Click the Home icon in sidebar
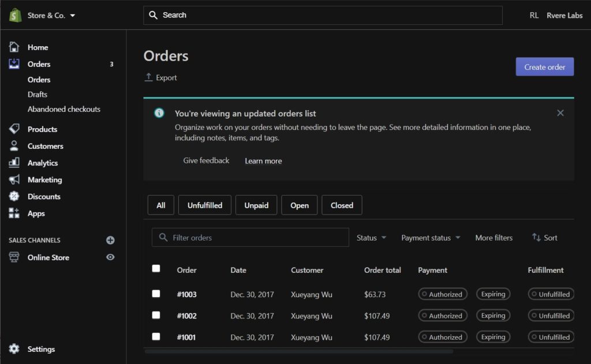591x364 pixels. pyautogui.click(x=14, y=47)
